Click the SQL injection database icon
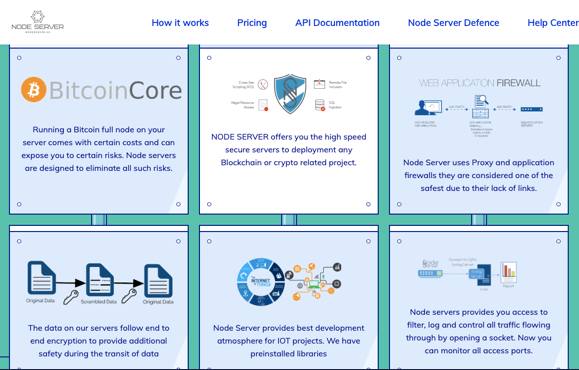 pos(320,105)
